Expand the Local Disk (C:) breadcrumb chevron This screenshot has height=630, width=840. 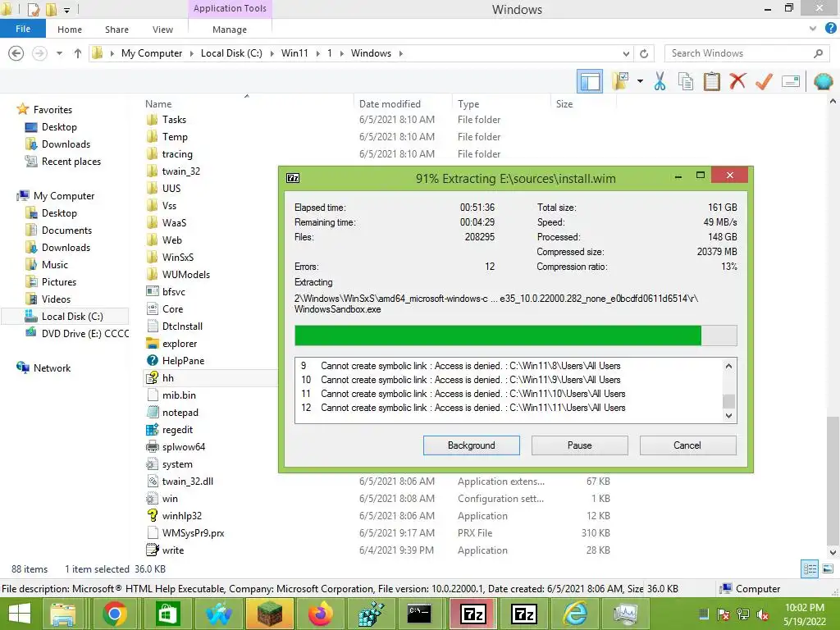click(272, 53)
